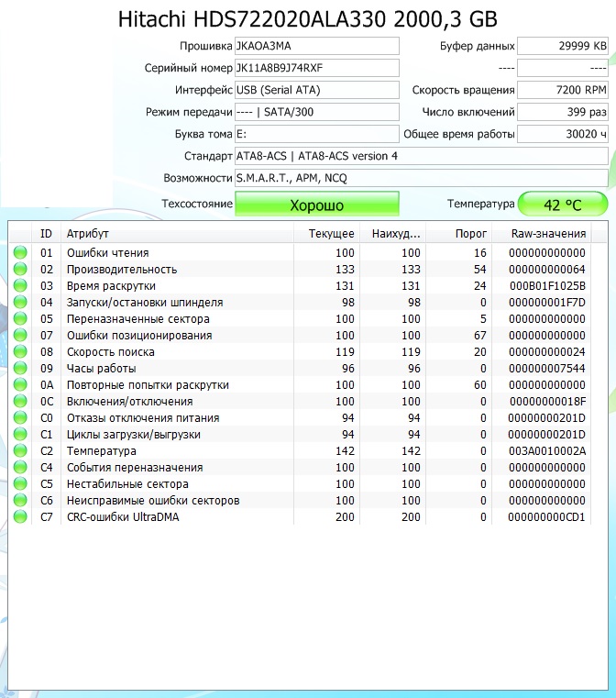Click the status icon next to Запуски/остановки шпинделя
616x698 pixels.
pos(20,302)
